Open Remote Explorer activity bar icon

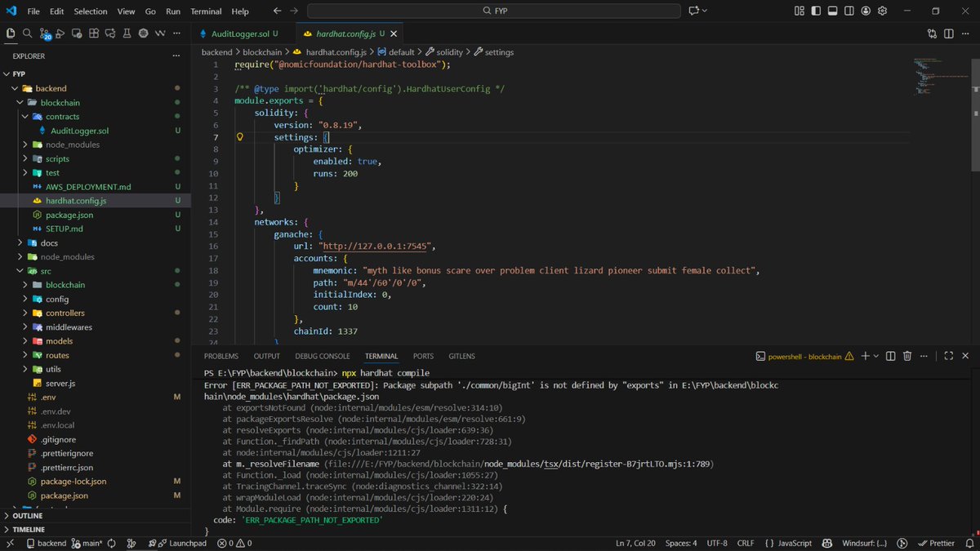78,33
